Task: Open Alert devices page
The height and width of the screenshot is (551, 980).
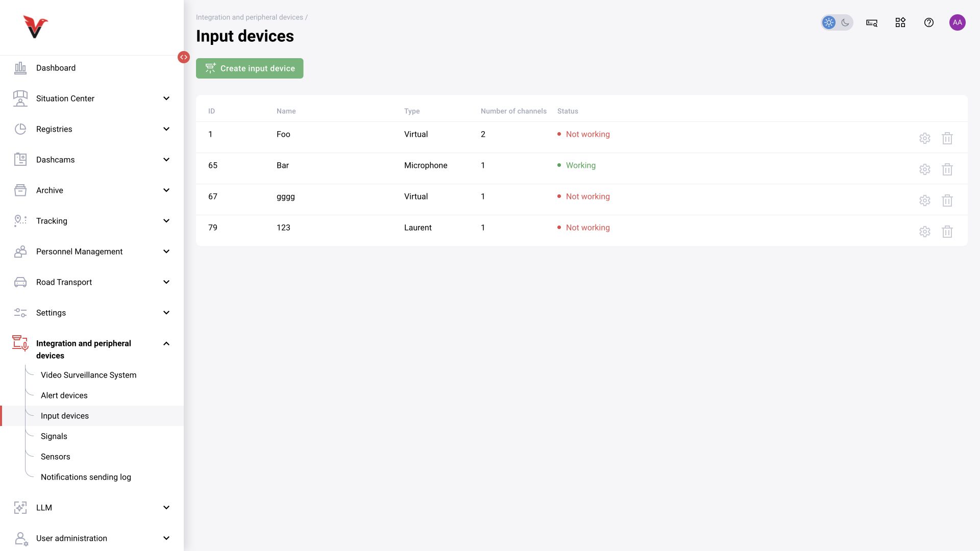Action: [64, 395]
